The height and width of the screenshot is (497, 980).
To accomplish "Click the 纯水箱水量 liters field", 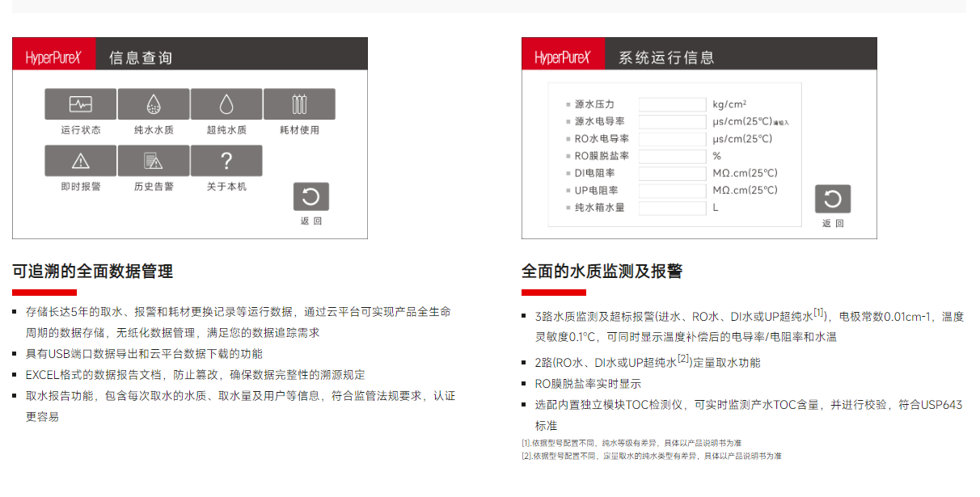I will [672, 208].
